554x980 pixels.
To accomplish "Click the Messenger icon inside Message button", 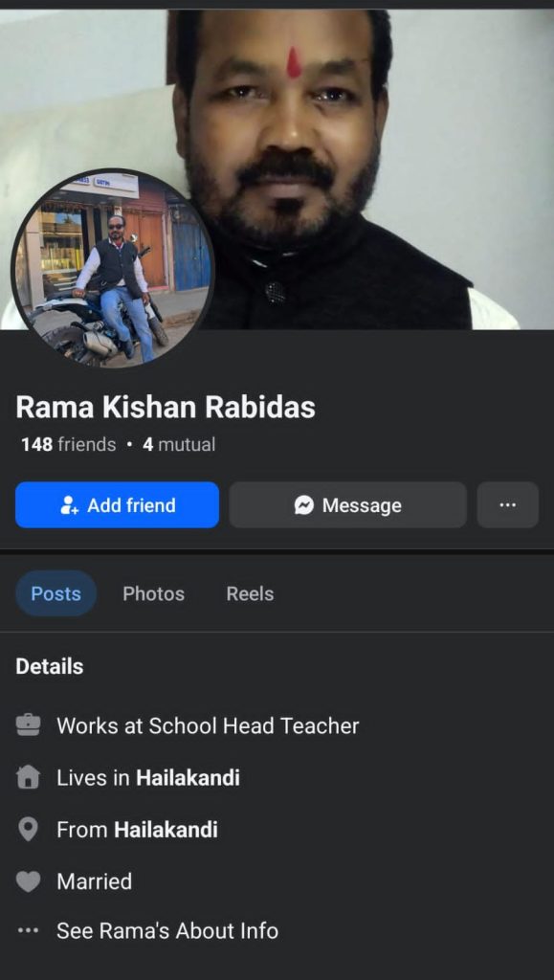I will (x=304, y=505).
